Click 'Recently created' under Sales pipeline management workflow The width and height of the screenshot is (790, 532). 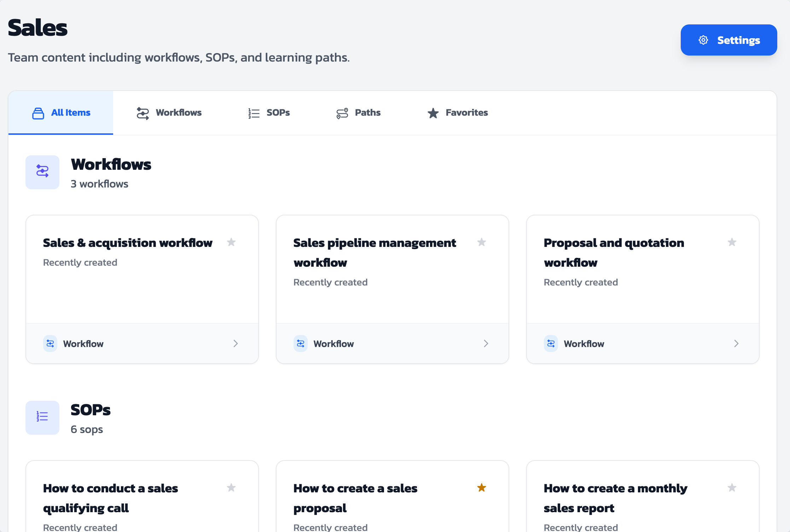(x=331, y=282)
